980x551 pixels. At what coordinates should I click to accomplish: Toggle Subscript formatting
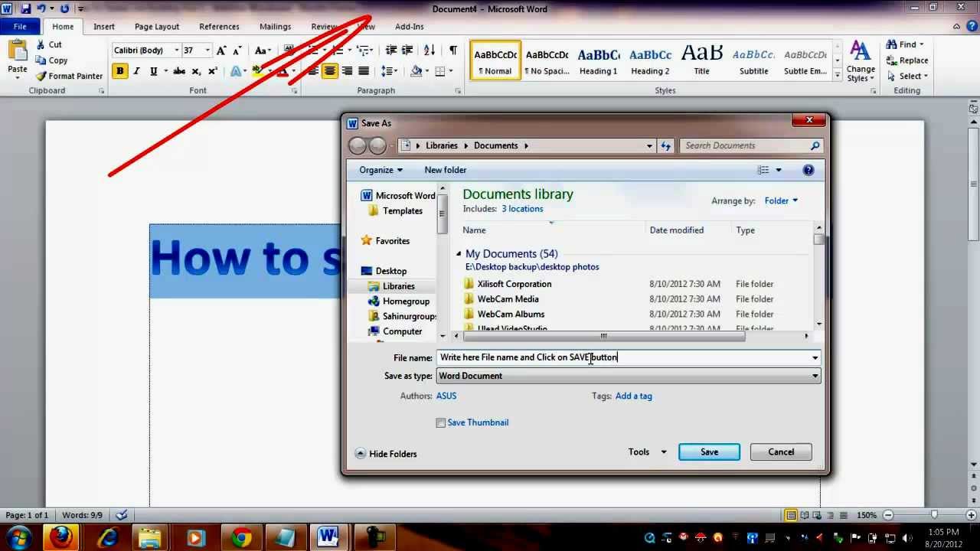click(x=196, y=71)
